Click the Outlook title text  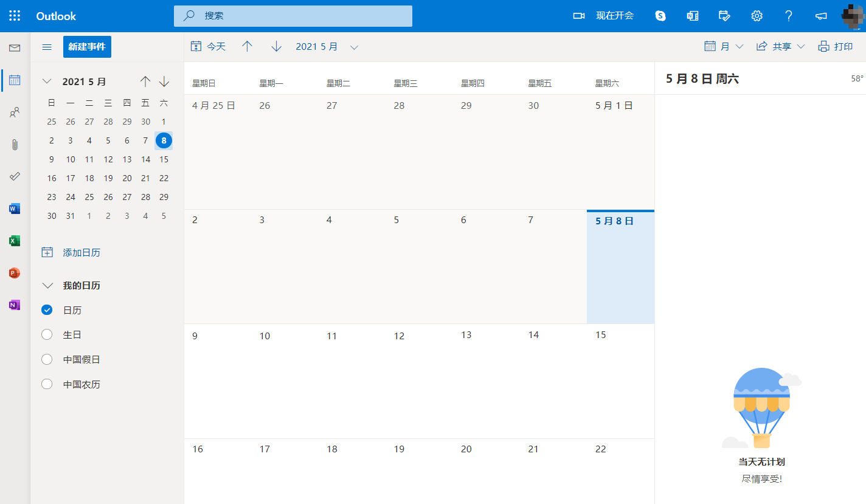pyautogui.click(x=57, y=16)
